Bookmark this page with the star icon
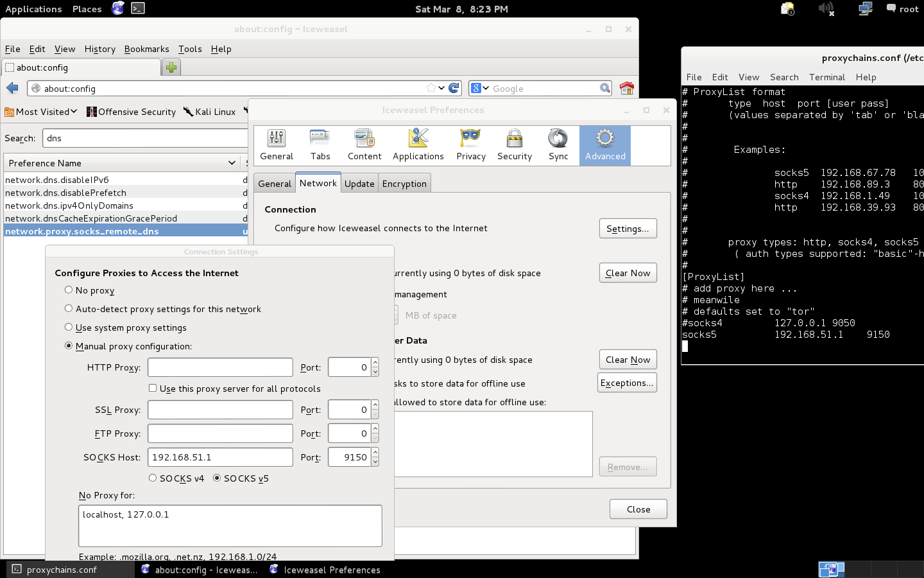Screen dimensions: 924x578 [431, 88]
